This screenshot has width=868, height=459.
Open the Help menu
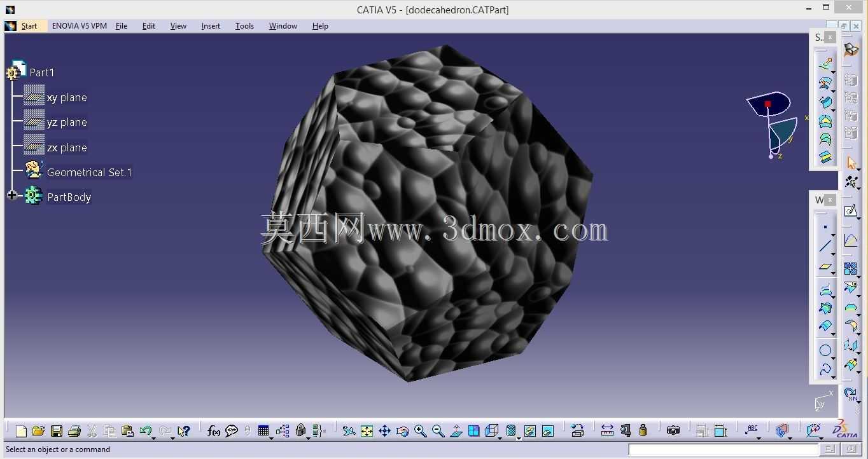[320, 26]
